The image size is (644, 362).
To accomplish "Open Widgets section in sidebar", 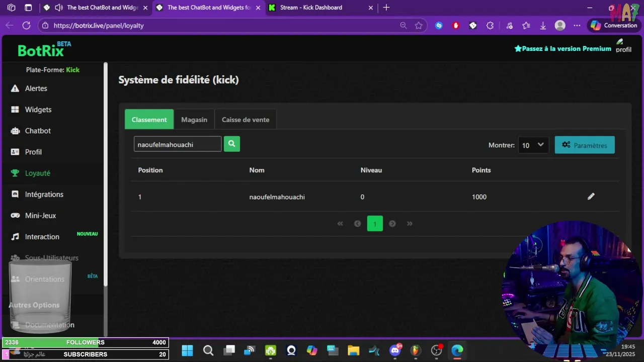I will [31, 110].
